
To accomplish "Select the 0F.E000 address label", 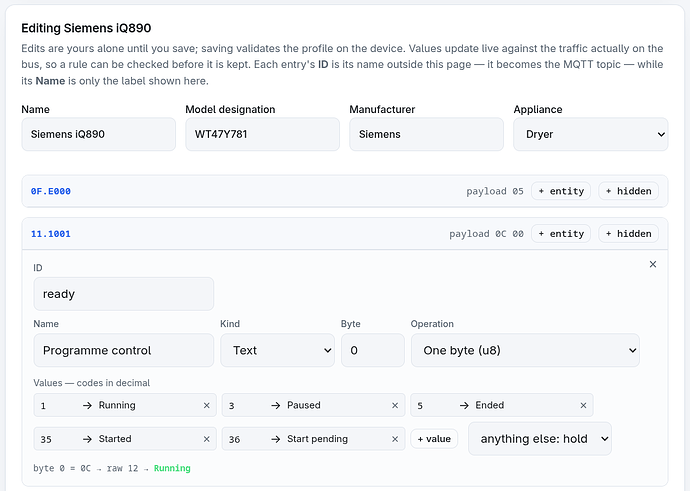I will click(x=51, y=191).
